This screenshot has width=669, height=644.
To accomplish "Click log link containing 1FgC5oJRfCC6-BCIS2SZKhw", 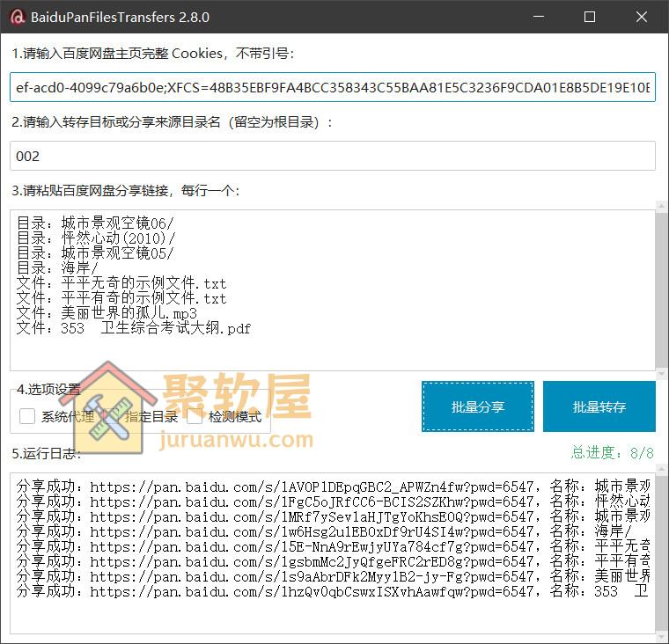I will (x=312, y=501).
